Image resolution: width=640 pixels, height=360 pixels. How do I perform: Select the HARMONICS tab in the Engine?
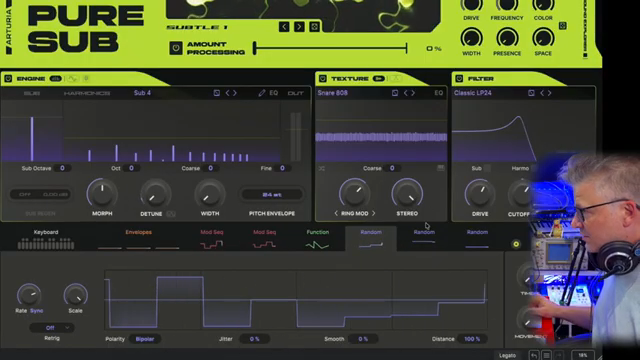point(87,93)
